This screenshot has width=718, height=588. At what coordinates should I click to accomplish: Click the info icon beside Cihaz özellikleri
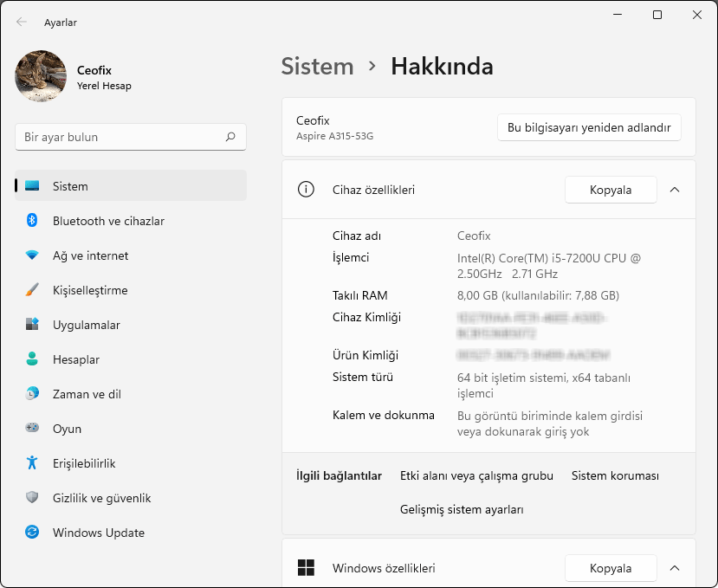tap(306, 189)
